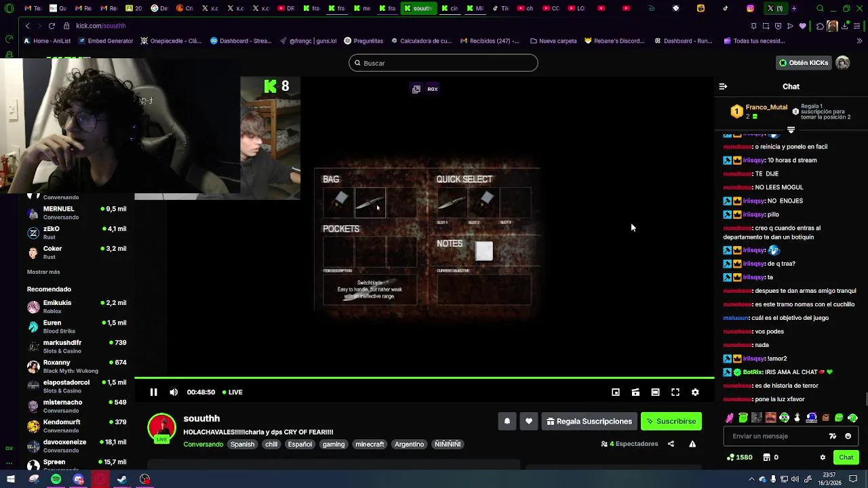Go back in browser history
Viewport: 868px width, 488px height.
27,26
